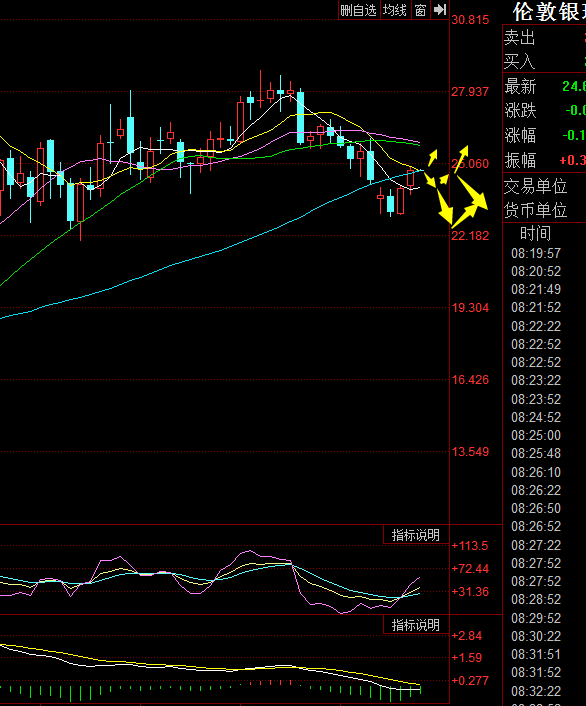
Task: Click the 时间 column header
Action: 535,233
